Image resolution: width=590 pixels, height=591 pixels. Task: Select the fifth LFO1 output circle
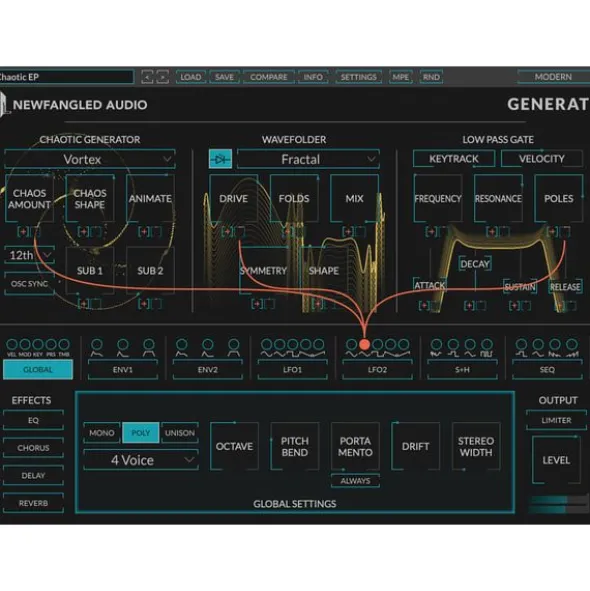[319, 344]
